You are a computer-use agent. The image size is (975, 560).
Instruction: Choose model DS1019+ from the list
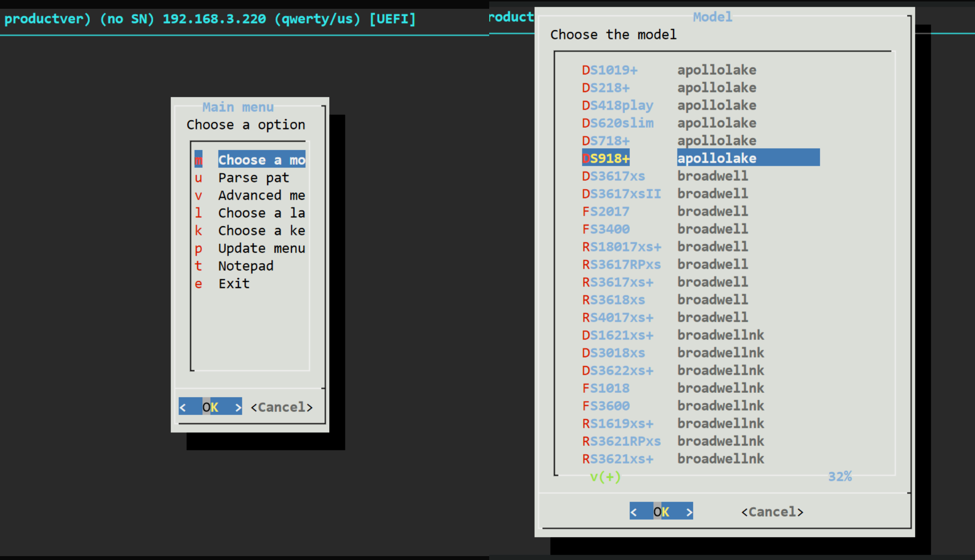(x=610, y=70)
